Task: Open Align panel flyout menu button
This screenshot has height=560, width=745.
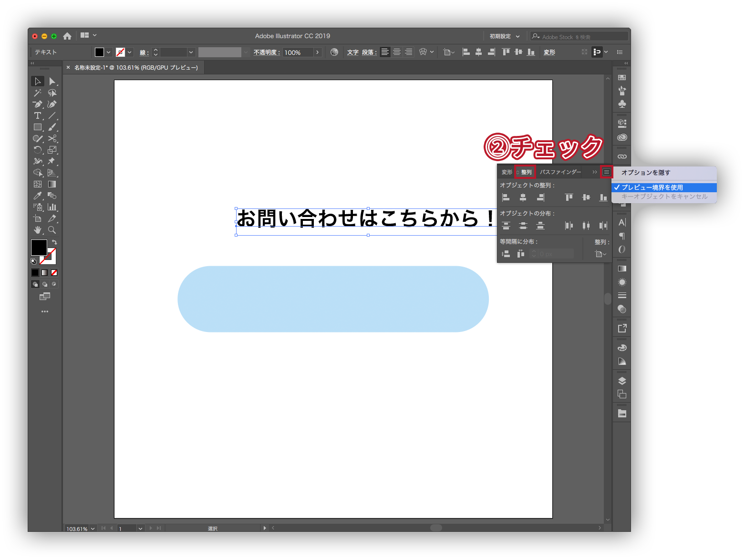Action: [x=606, y=172]
